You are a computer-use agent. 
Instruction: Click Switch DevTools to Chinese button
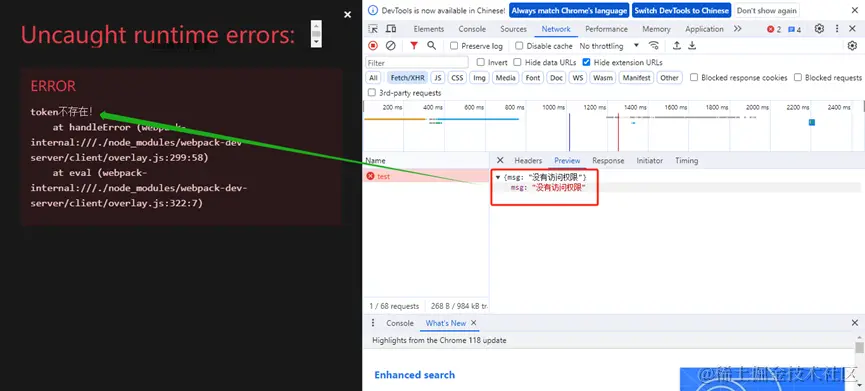coord(681,10)
